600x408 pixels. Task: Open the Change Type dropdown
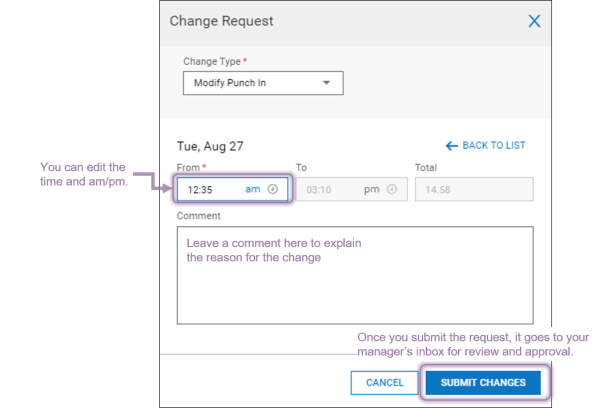(x=262, y=83)
